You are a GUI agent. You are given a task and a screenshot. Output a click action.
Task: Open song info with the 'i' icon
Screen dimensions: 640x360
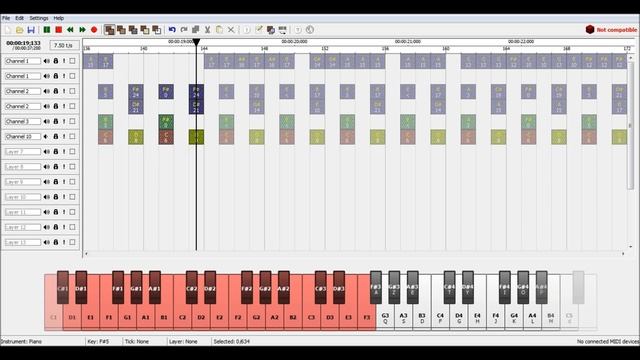247,30
